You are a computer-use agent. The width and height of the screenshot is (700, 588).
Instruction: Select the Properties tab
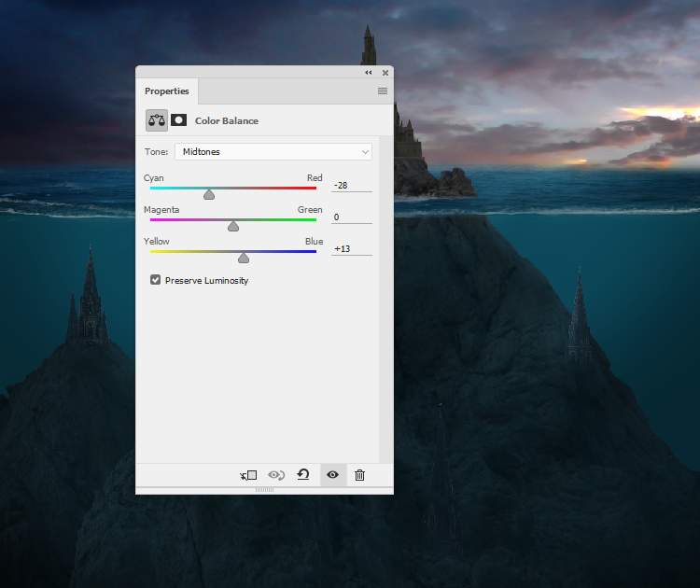pyautogui.click(x=167, y=91)
